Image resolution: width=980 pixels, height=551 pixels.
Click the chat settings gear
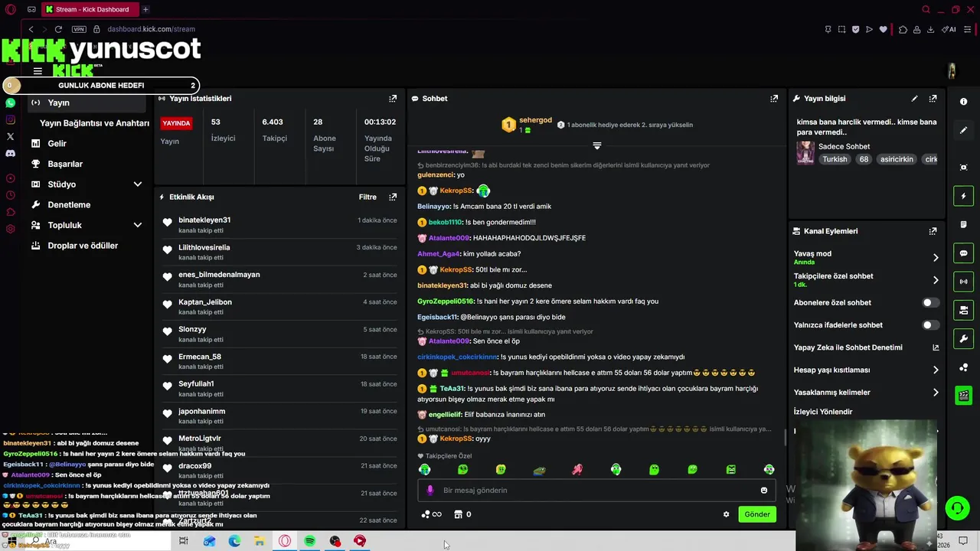726,514
